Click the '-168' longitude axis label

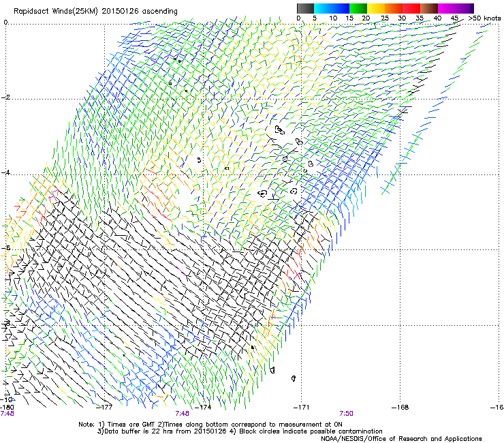(400, 408)
